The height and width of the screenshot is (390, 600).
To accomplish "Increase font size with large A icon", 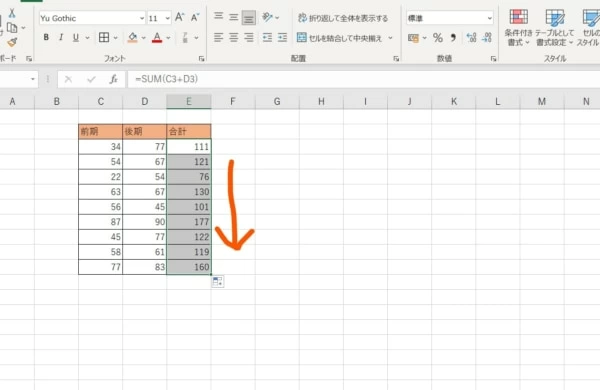I will point(179,18).
